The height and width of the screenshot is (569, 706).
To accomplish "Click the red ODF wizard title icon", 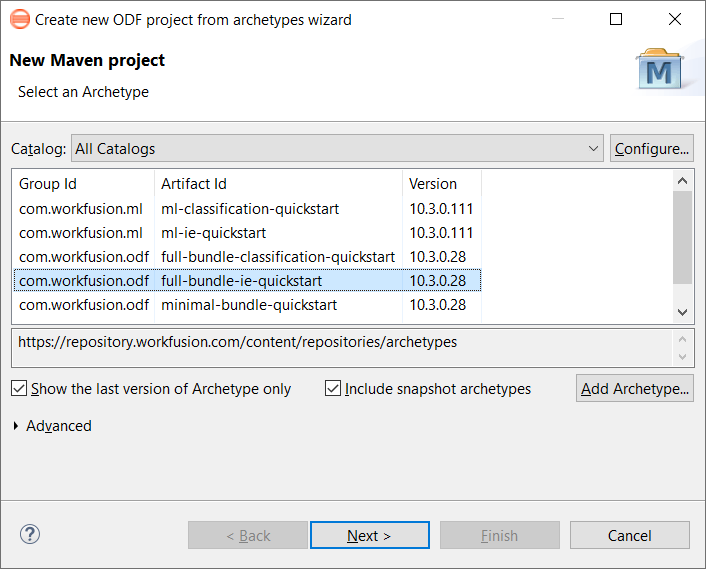I will pos(20,19).
